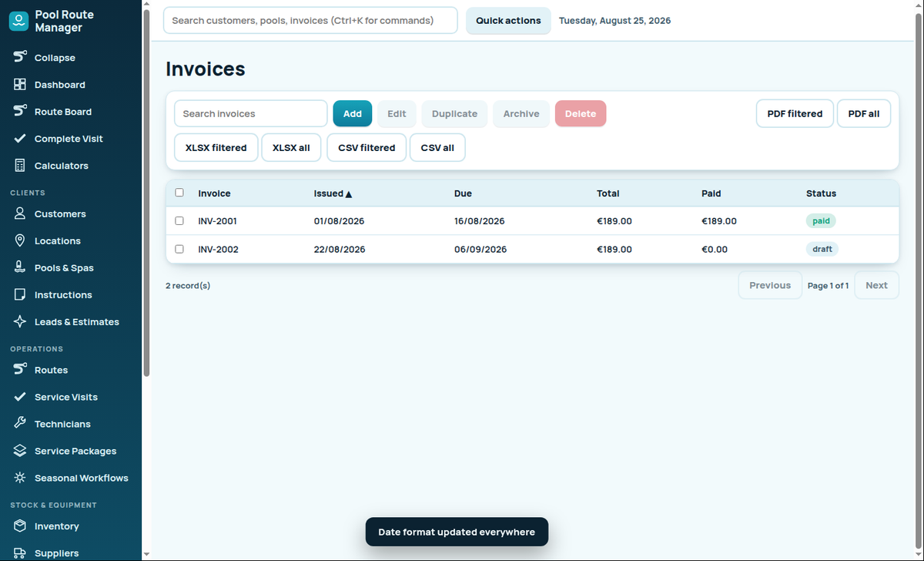Click the Service Visits checkmark icon
This screenshot has width=924, height=561.
coord(20,398)
